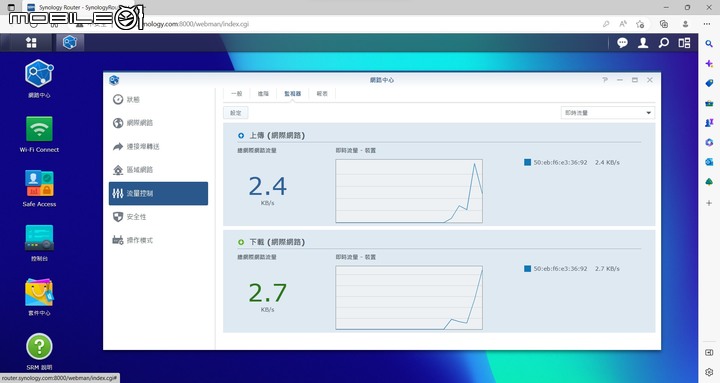Open the shopping tag icon in Edge sidebar
This screenshot has width=720, height=383.
(709, 83)
